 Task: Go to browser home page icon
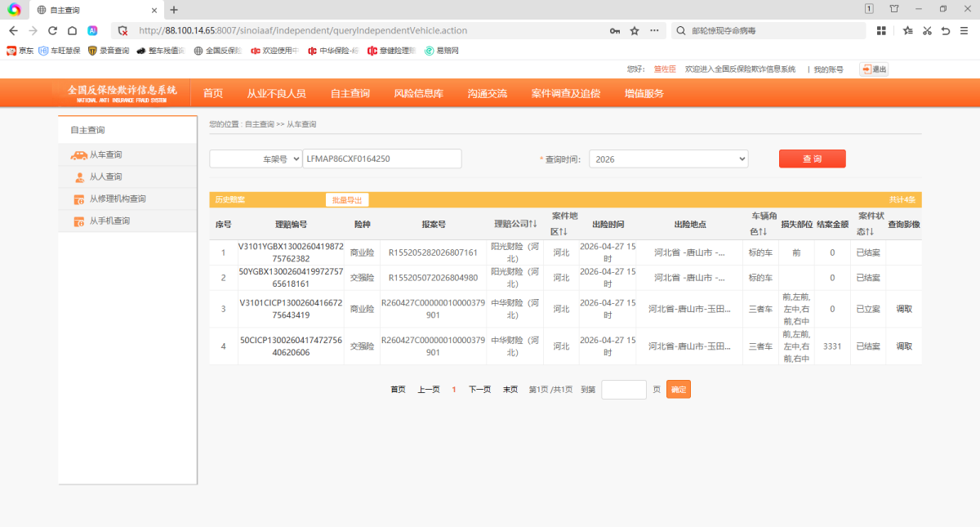(x=73, y=30)
